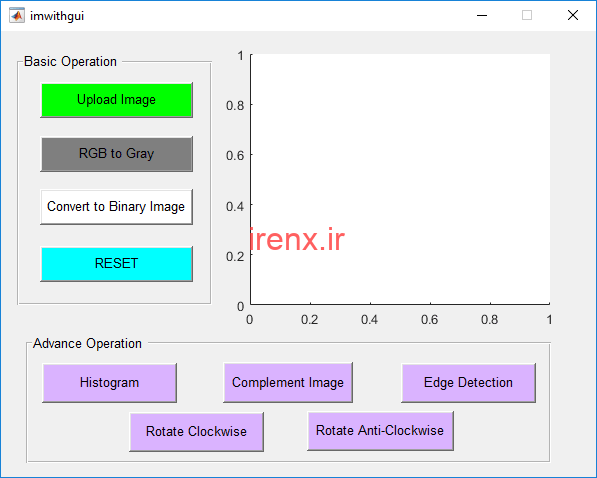Run Edge Detection on the image
The width and height of the screenshot is (597, 478).
click(x=468, y=383)
